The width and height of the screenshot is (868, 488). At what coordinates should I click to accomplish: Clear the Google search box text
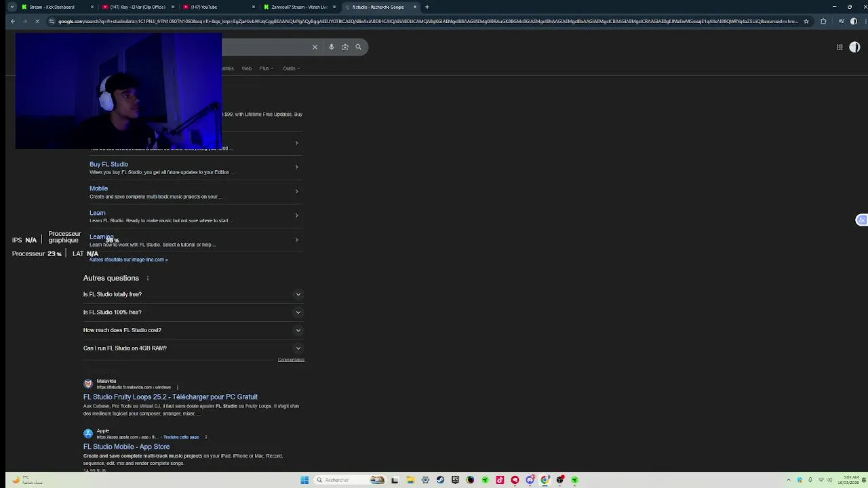[315, 47]
